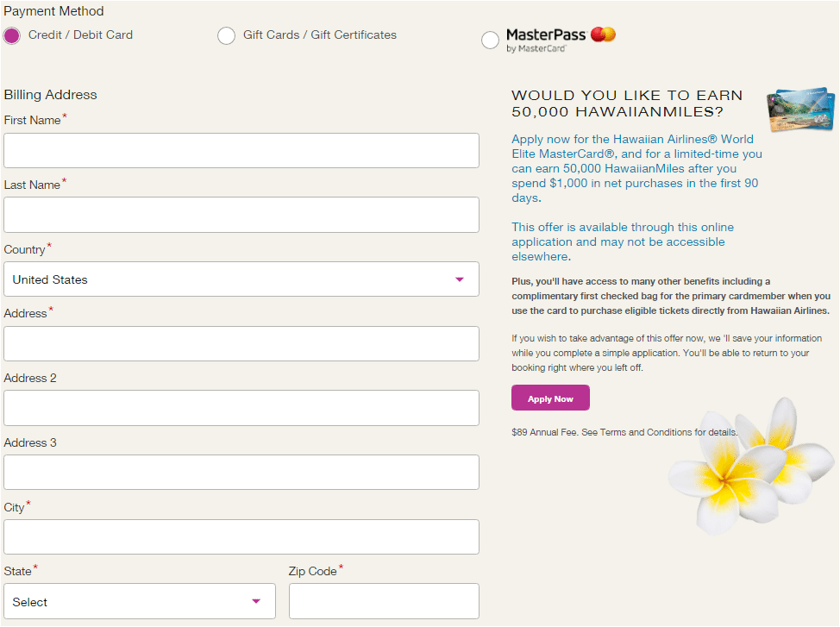
Task: Click the MasterPass by MasterCard logo
Action: click(561, 40)
